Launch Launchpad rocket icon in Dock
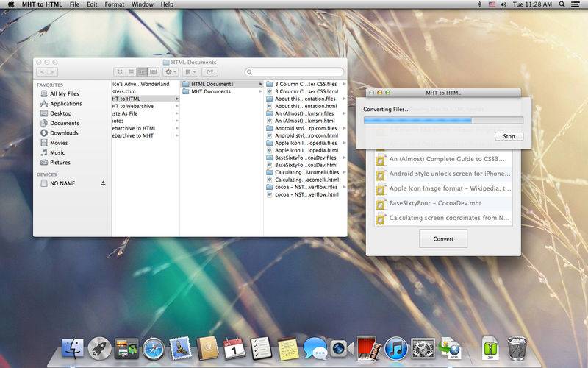Image resolution: width=588 pixels, height=368 pixels. [x=99, y=348]
